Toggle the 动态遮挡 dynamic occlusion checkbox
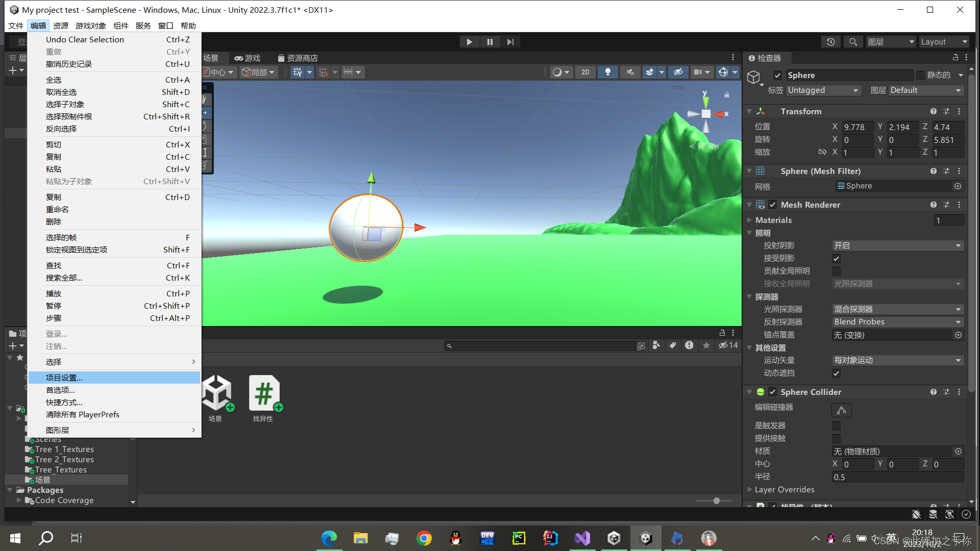 click(836, 373)
